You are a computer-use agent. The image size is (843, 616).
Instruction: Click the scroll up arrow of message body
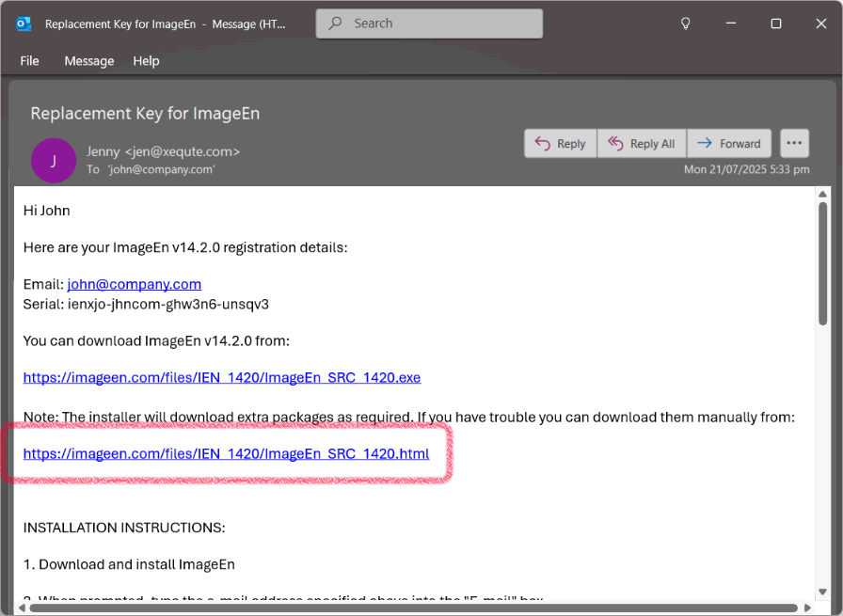[x=823, y=194]
